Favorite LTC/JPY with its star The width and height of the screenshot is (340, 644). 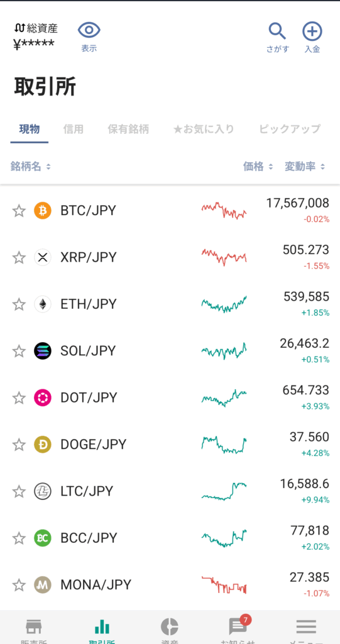19,491
